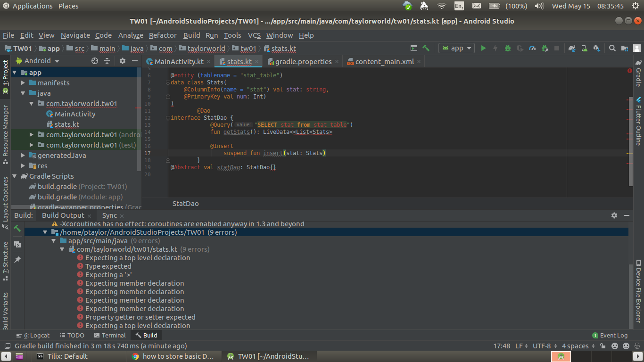Viewport: 644px width, 362px height.
Task: Toggle pin tab in Build panel
Action: 17,260
